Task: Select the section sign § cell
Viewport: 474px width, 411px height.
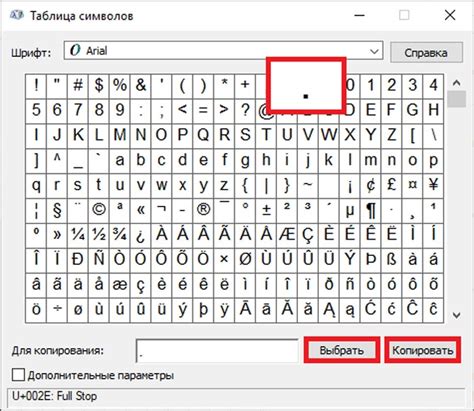Action: coord(57,211)
